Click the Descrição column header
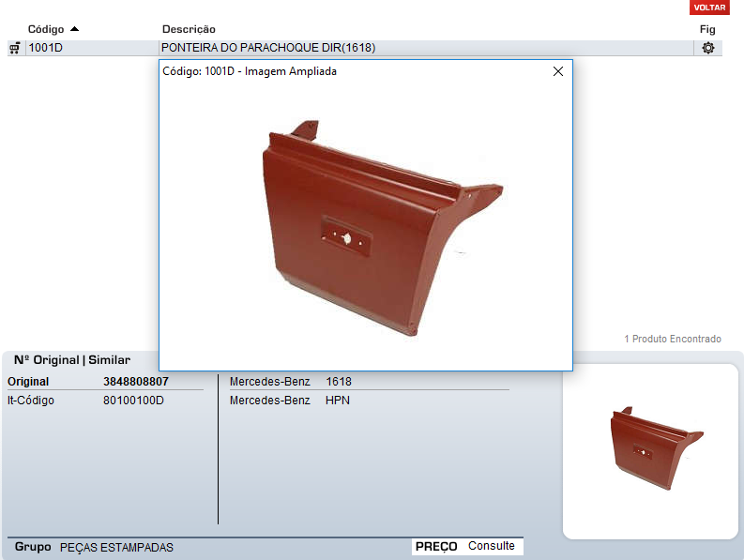Viewport: 744px width, 560px height. [189, 29]
